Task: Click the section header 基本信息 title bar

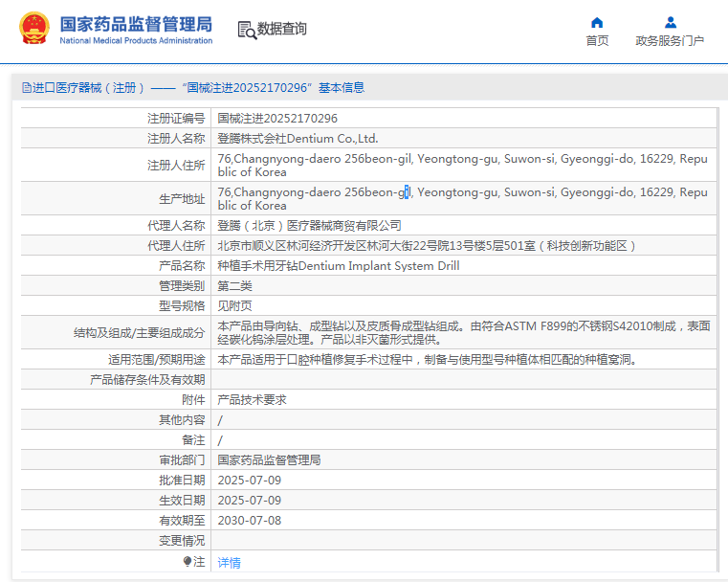Action: point(192,87)
